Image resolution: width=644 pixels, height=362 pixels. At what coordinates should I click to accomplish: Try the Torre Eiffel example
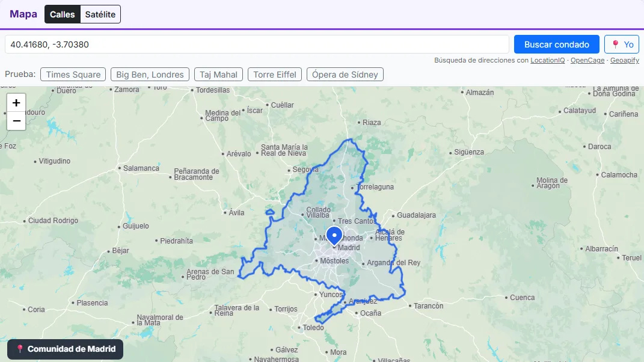pos(275,75)
